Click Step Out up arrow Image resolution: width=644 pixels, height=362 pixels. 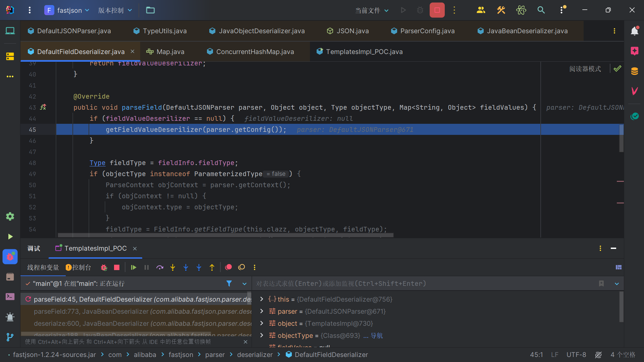[212, 267]
